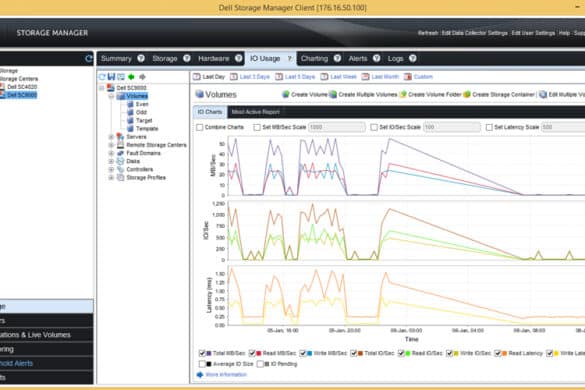Click the black Average IO Size color swatch
585x390 pixels.
click(209, 364)
